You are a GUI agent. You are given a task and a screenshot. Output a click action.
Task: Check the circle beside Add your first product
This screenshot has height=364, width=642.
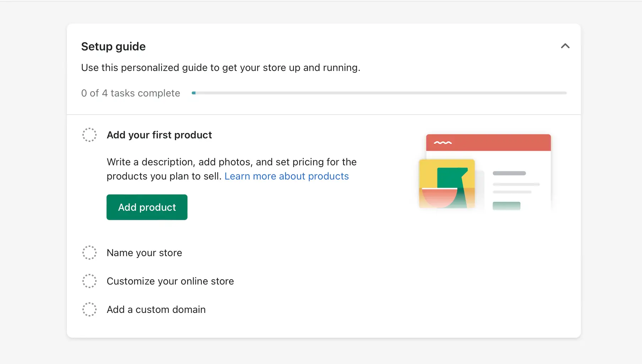(x=89, y=135)
